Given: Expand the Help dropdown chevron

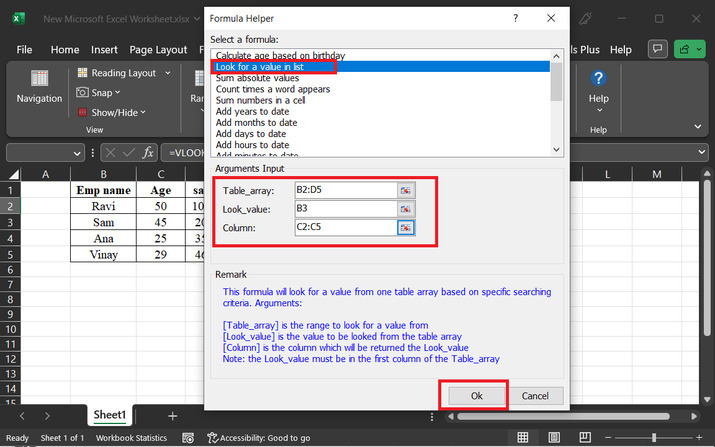Looking at the screenshot, I should pos(599,110).
